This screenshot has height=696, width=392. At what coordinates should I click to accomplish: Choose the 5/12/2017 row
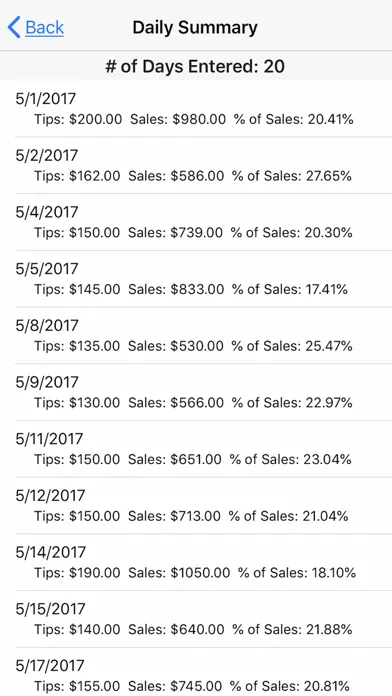[x=196, y=506]
